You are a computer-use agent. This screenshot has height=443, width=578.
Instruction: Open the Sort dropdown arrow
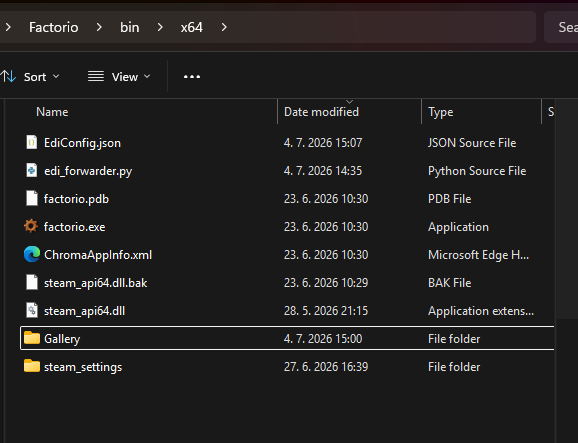click(x=56, y=76)
